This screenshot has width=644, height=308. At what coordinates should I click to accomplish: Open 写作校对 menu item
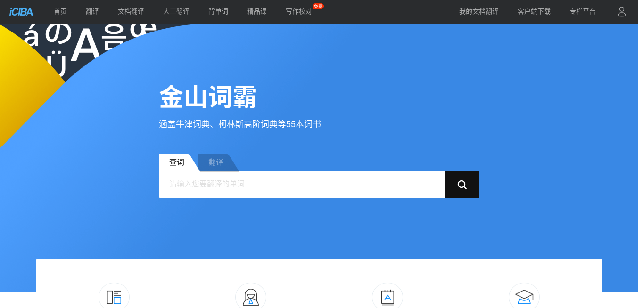[x=299, y=12]
